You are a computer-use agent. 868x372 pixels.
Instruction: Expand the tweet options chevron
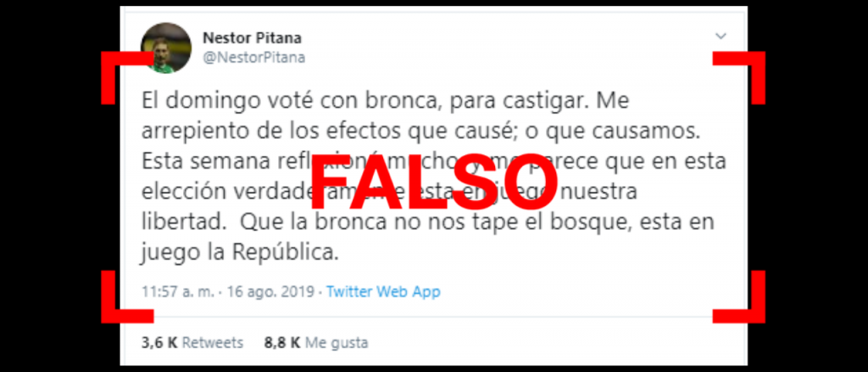click(721, 36)
